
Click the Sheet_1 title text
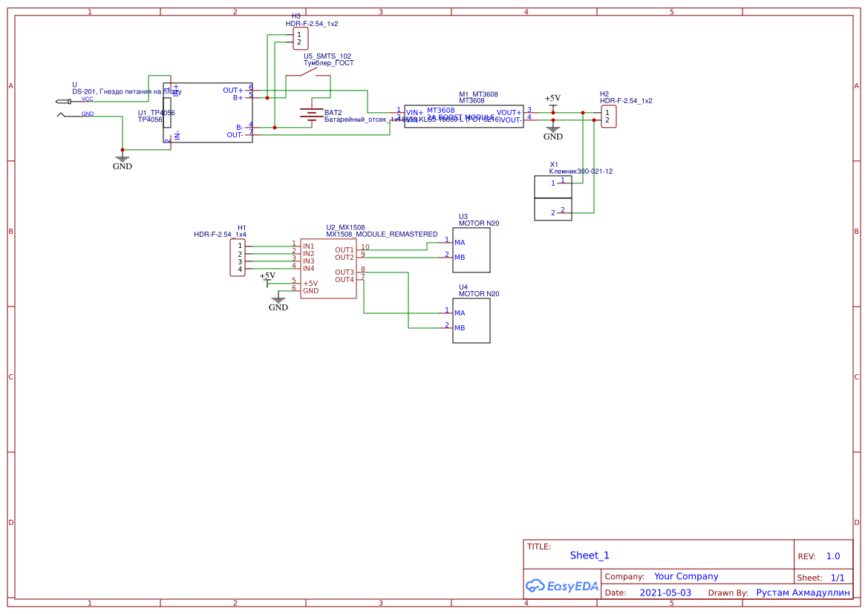pos(588,555)
